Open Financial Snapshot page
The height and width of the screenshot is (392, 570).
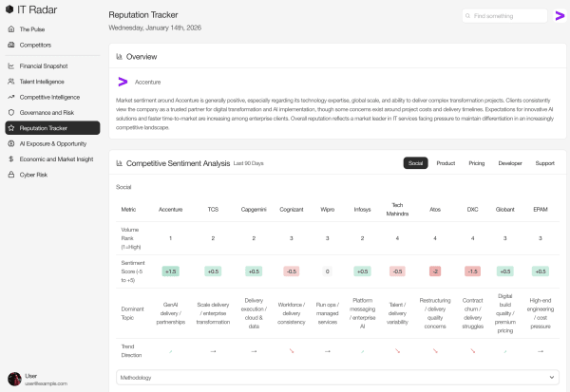coord(52,65)
